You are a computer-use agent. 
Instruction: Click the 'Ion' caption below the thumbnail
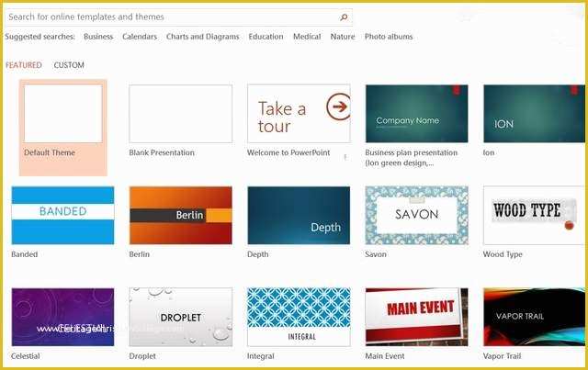pyautogui.click(x=489, y=152)
